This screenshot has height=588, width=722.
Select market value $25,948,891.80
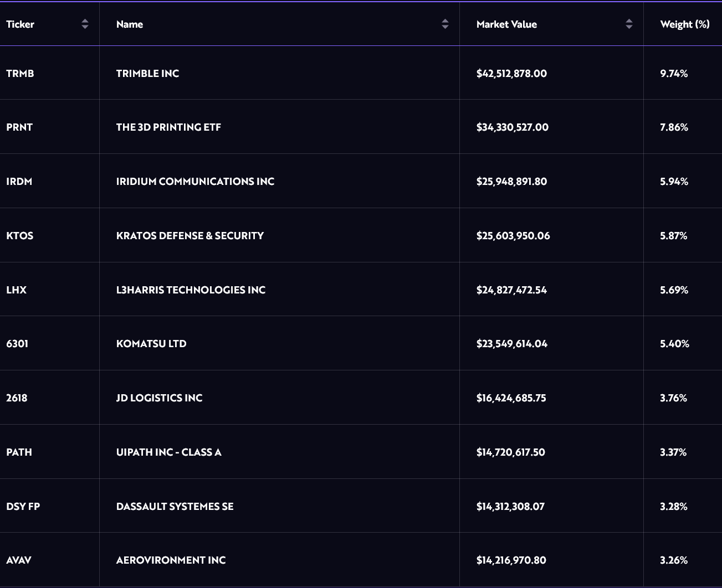[511, 182]
